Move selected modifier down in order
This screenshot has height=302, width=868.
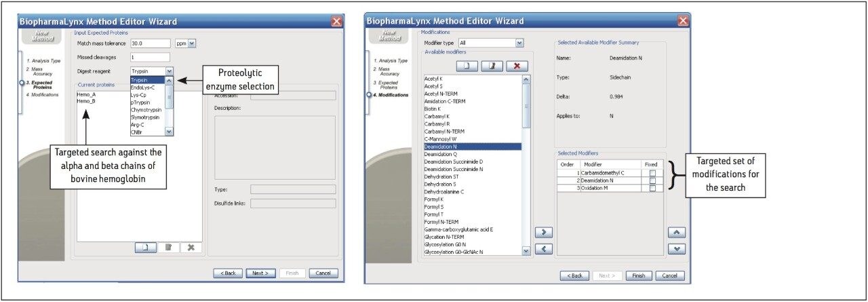pyautogui.click(x=677, y=249)
